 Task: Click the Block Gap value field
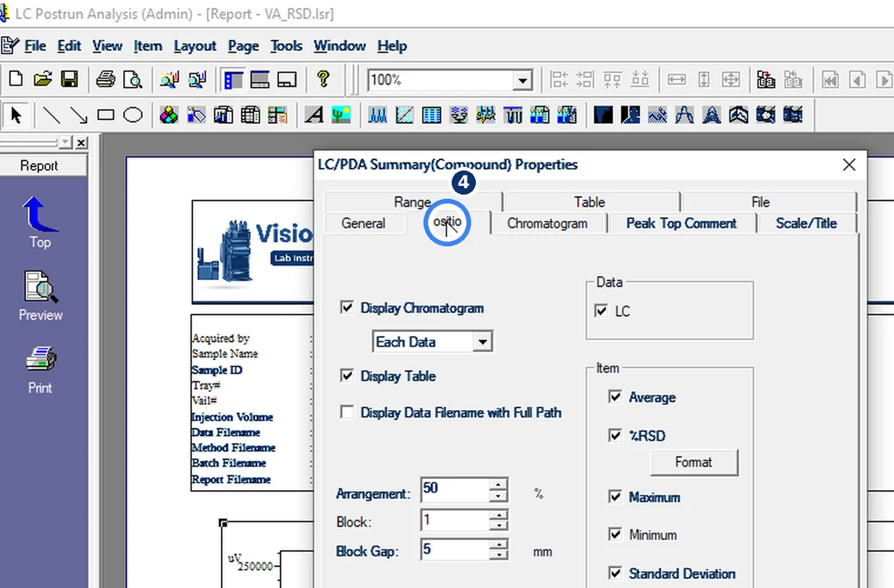(x=455, y=550)
